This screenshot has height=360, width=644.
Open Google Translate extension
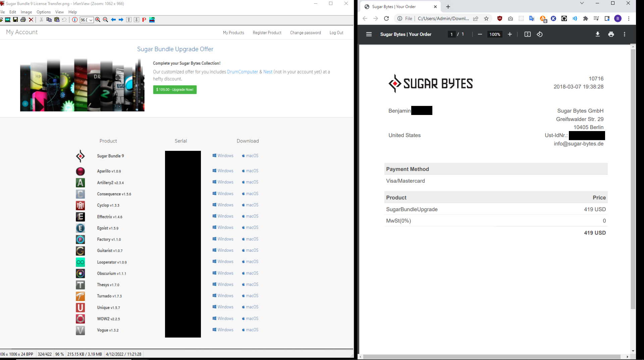click(x=532, y=18)
